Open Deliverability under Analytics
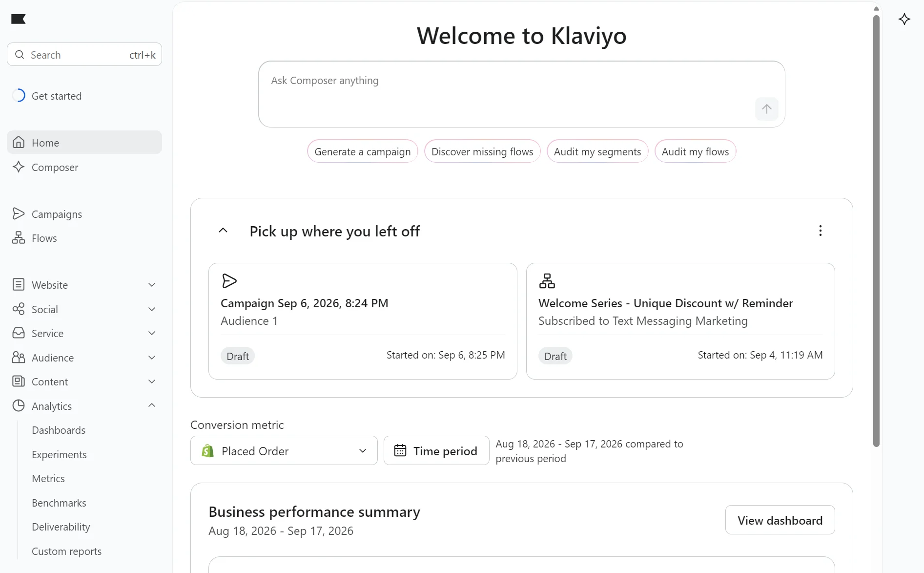924x573 pixels. coord(61,527)
